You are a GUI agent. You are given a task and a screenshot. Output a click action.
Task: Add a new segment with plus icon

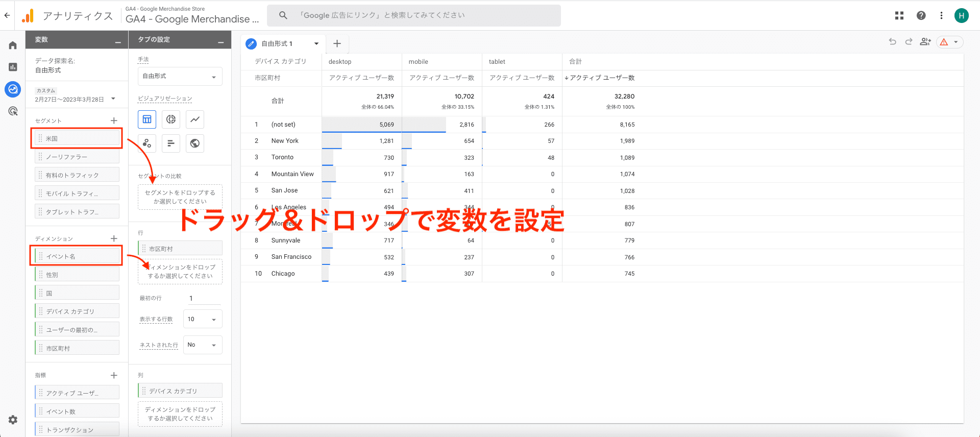114,120
